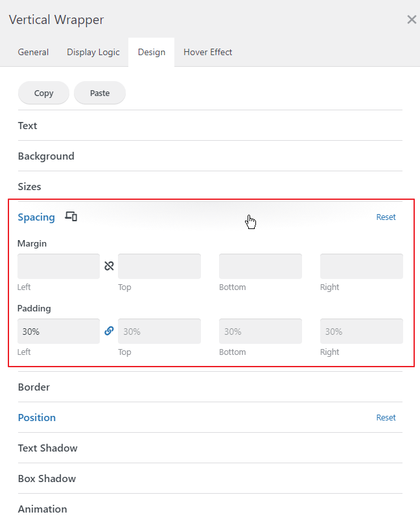Unlink the Padding values

(109, 331)
